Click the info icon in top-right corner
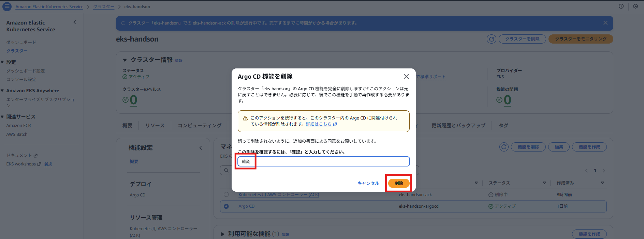This screenshot has width=644, height=239. point(621,6)
